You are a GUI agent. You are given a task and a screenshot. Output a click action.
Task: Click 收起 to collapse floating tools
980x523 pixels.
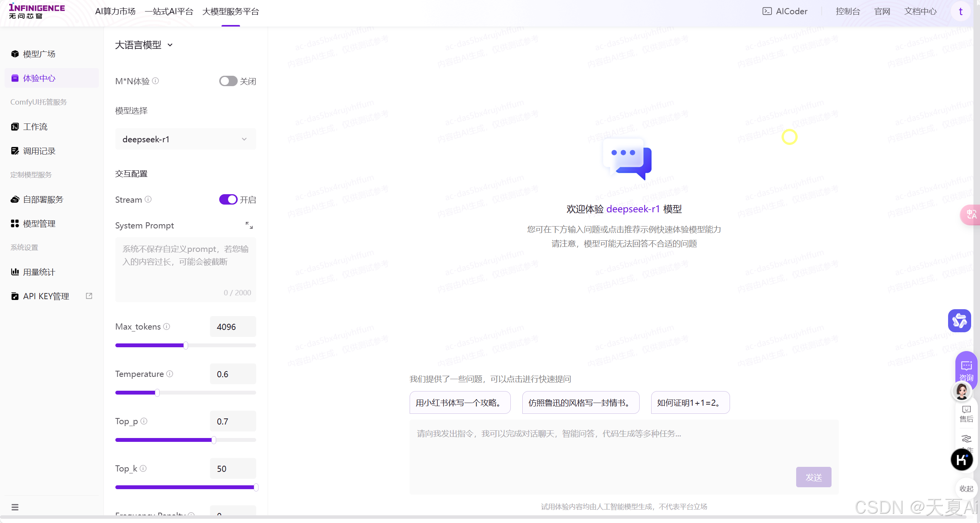pos(966,488)
